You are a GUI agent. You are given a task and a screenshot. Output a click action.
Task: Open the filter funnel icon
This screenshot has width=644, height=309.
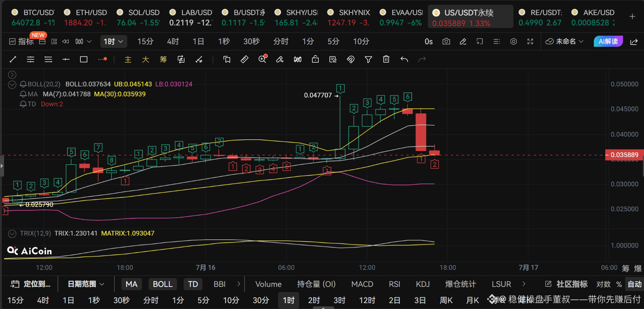[x=368, y=59]
